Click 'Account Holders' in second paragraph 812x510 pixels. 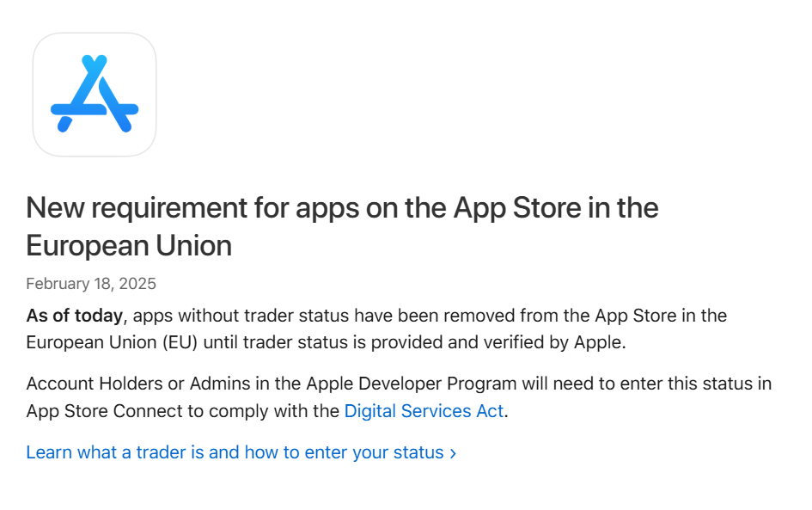[x=95, y=384]
